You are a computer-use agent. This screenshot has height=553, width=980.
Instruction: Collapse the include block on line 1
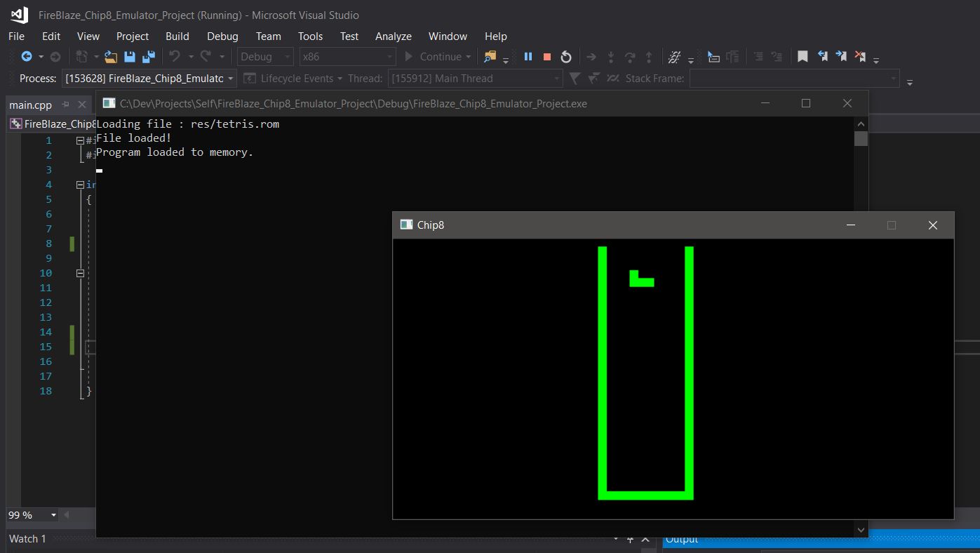coord(80,140)
